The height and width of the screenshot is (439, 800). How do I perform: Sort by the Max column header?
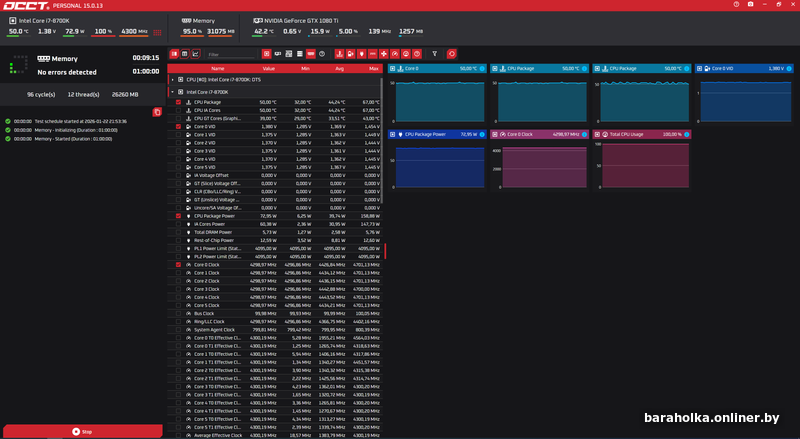[372, 68]
